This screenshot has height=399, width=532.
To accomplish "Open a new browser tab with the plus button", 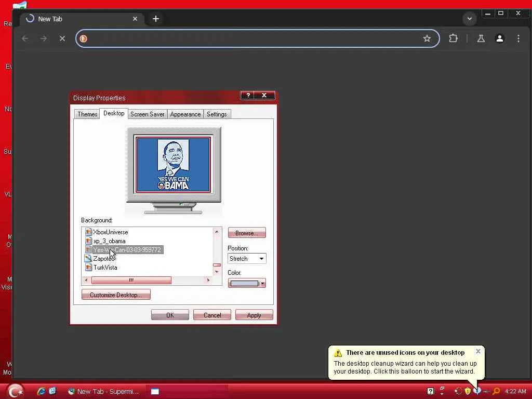I will pos(156,19).
